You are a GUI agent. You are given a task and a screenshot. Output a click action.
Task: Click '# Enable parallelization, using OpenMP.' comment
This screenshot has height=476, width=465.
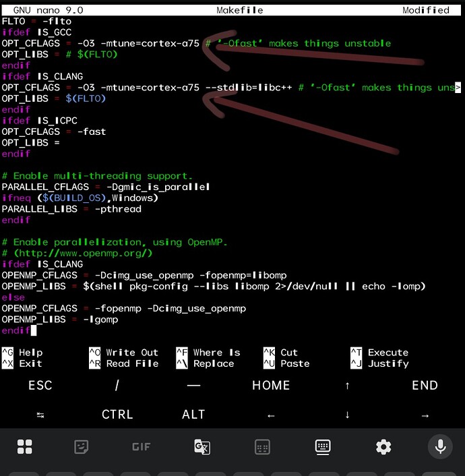pyautogui.click(x=115, y=242)
